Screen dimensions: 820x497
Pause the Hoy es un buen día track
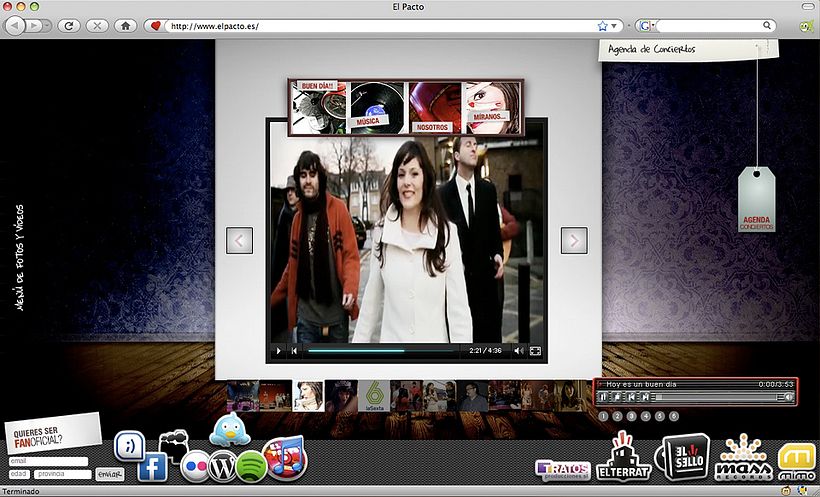pyautogui.click(x=602, y=397)
